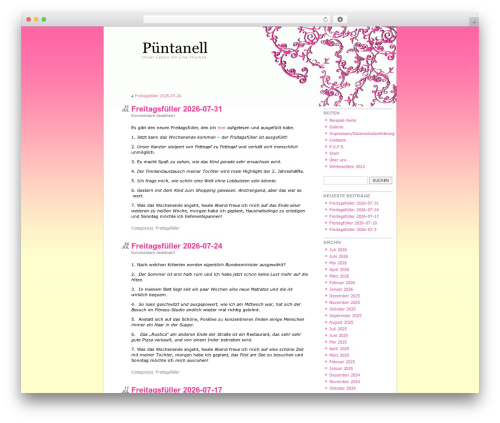
Task: Open the Mai 2025 archive
Action: [x=338, y=342]
